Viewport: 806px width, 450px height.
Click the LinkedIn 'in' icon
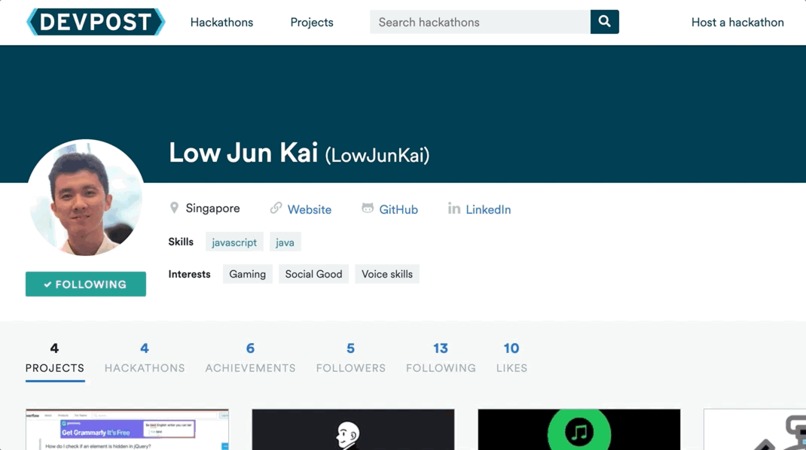click(x=454, y=208)
